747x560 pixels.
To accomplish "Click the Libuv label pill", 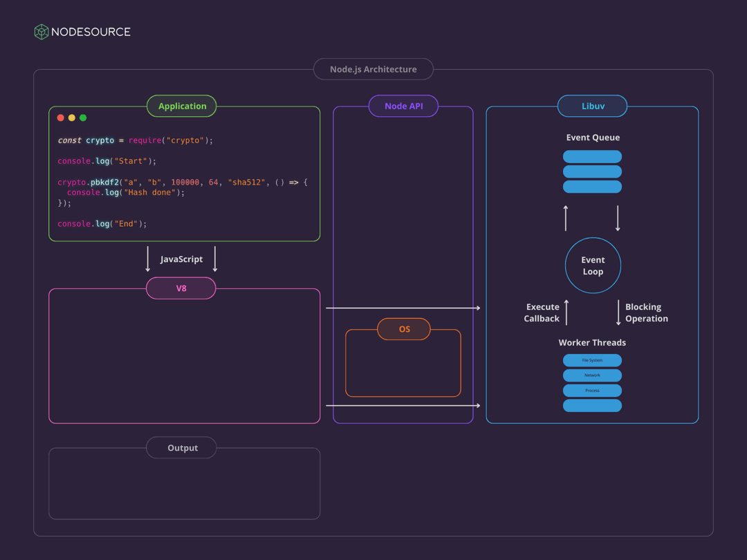I will pyautogui.click(x=592, y=106).
